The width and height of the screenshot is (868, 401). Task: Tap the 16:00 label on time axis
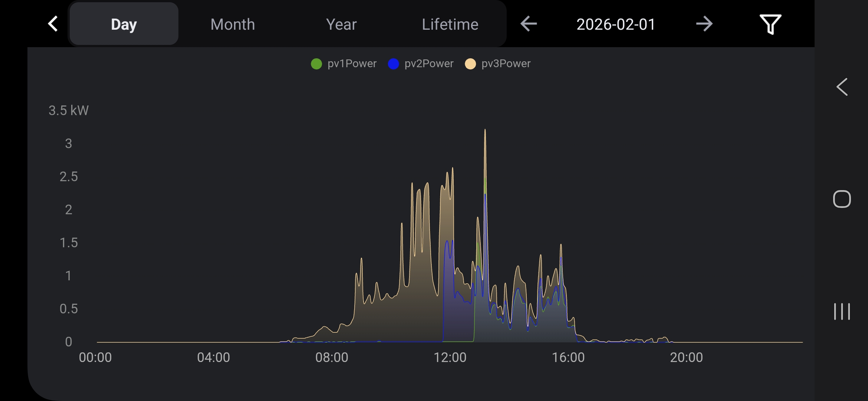point(568,357)
